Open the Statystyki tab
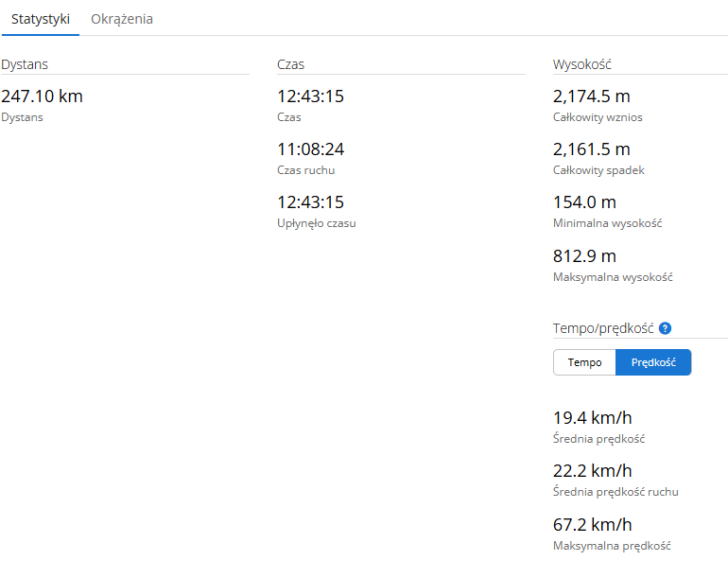Screen dimensions: 728x578 [x=41, y=19]
